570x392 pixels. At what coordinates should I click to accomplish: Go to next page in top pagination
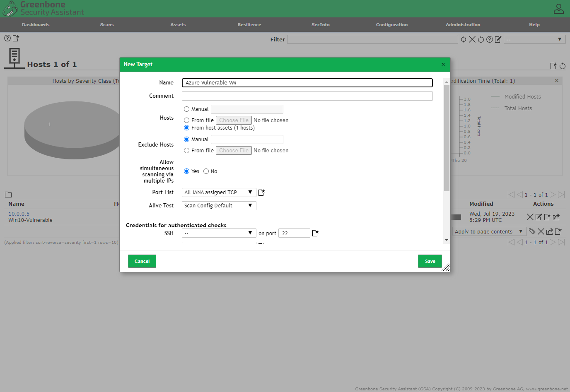tap(553, 195)
